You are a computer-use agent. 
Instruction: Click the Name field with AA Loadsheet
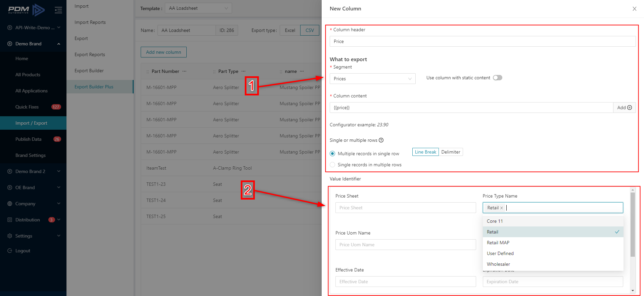tap(186, 30)
